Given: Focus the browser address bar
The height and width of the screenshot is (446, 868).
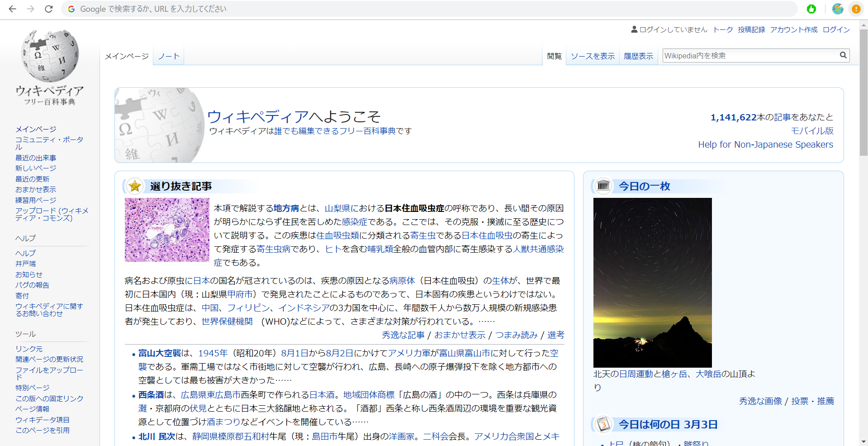Looking at the screenshot, I should pyautogui.click(x=430, y=9).
